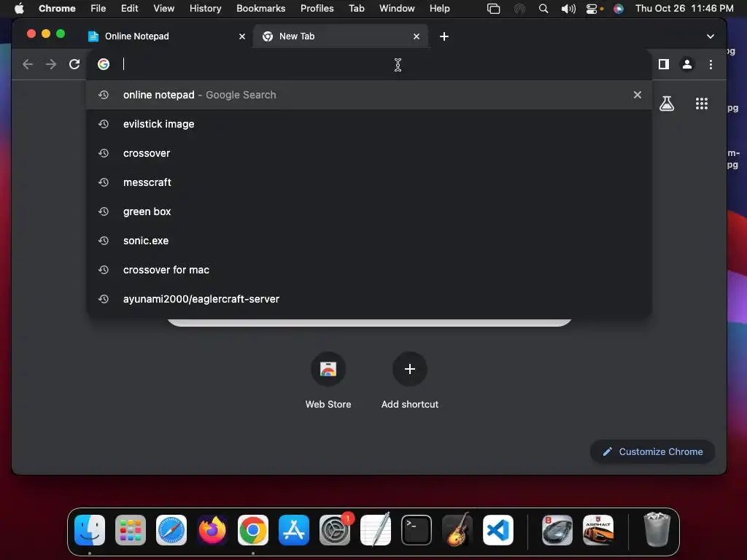Viewport: 747px width, 560px height.
Task: Choose the evilstick image suggestion
Action: click(368, 124)
